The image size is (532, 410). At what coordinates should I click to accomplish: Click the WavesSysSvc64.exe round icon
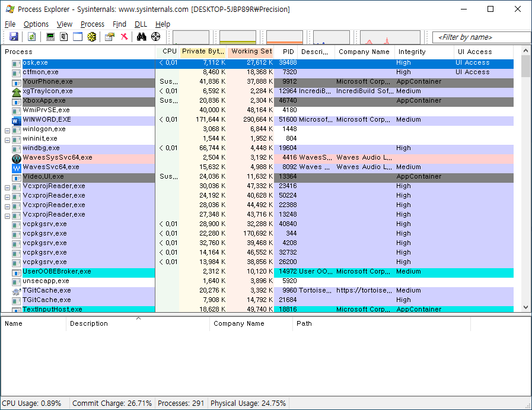click(x=16, y=158)
